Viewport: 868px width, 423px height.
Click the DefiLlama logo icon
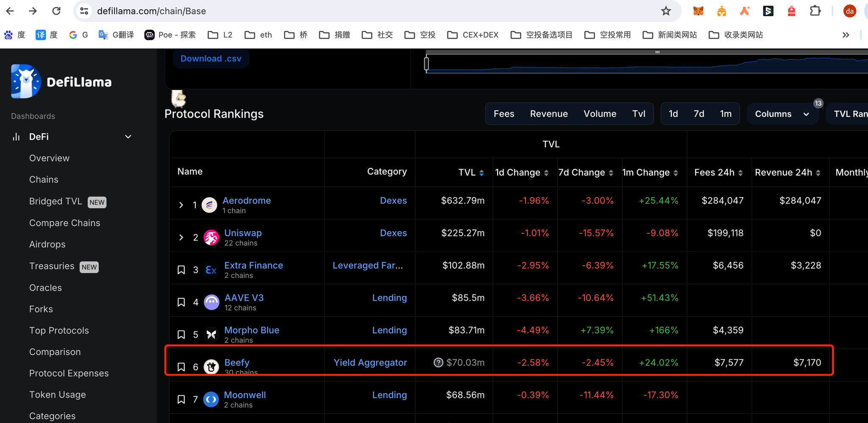click(26, 81)
